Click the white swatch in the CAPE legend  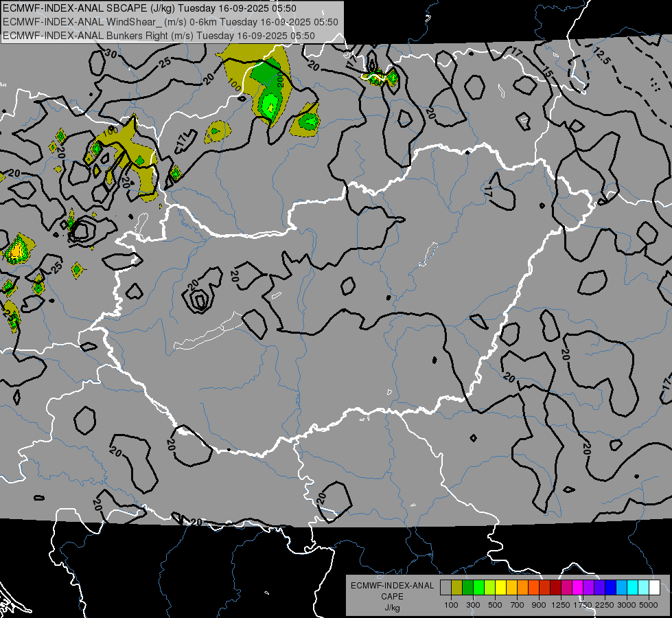(x=654, y=588)
